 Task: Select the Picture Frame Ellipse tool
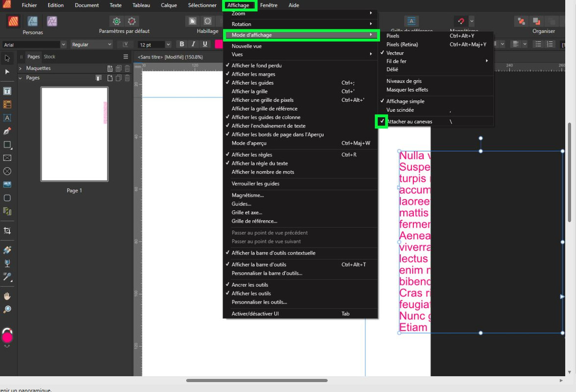coord(7,171)
